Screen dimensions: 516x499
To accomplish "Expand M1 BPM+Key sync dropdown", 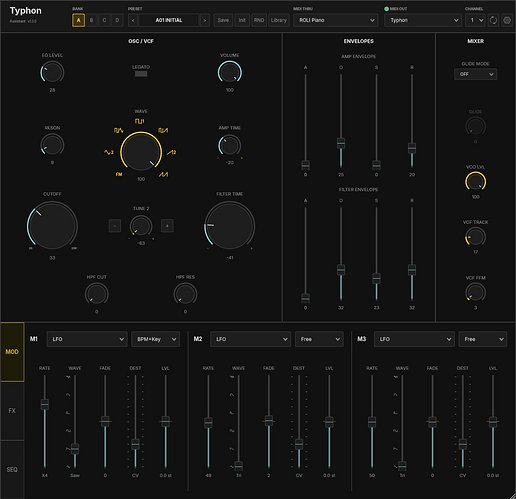I will [156, 339].
